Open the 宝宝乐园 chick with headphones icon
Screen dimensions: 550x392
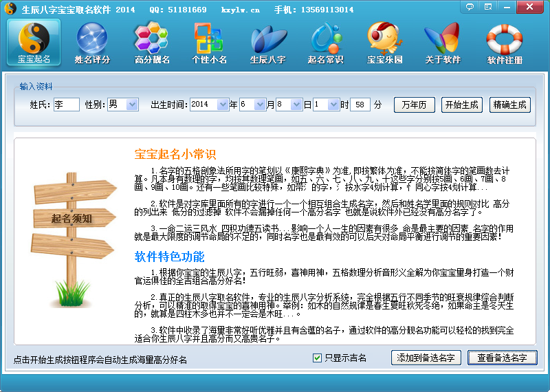[x=384, y=42]
